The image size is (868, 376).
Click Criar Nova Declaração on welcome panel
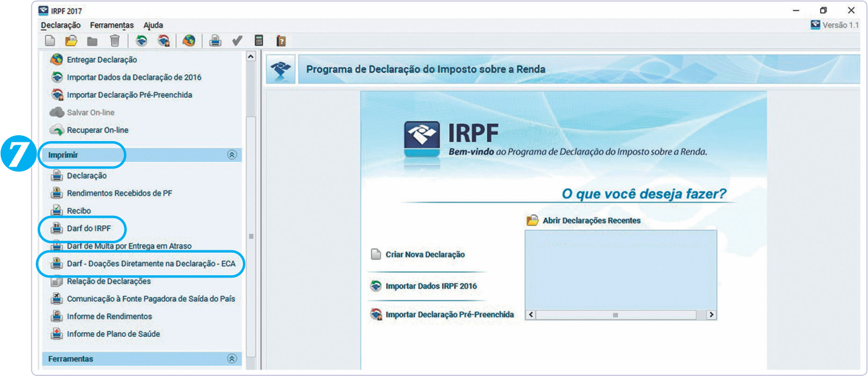(x=425, y=254)
